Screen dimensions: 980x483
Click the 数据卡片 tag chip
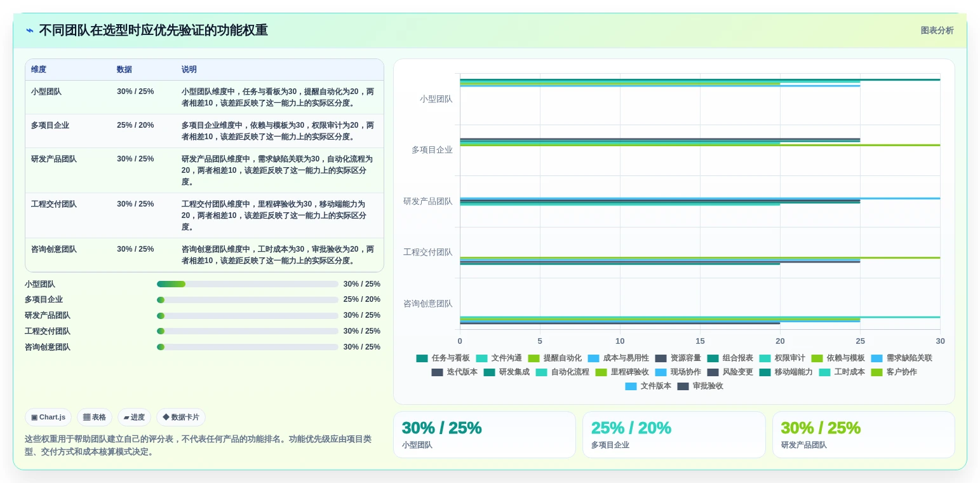(181, 418)
